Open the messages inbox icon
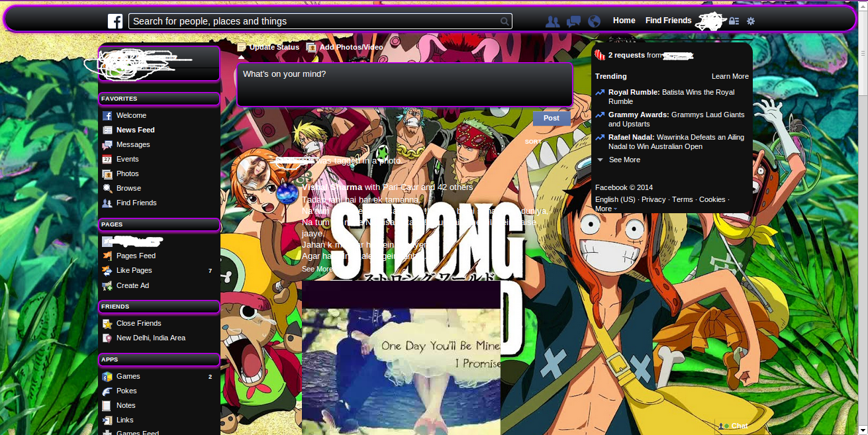The height and width of the screenshot is (435, 868). [573, 21]
